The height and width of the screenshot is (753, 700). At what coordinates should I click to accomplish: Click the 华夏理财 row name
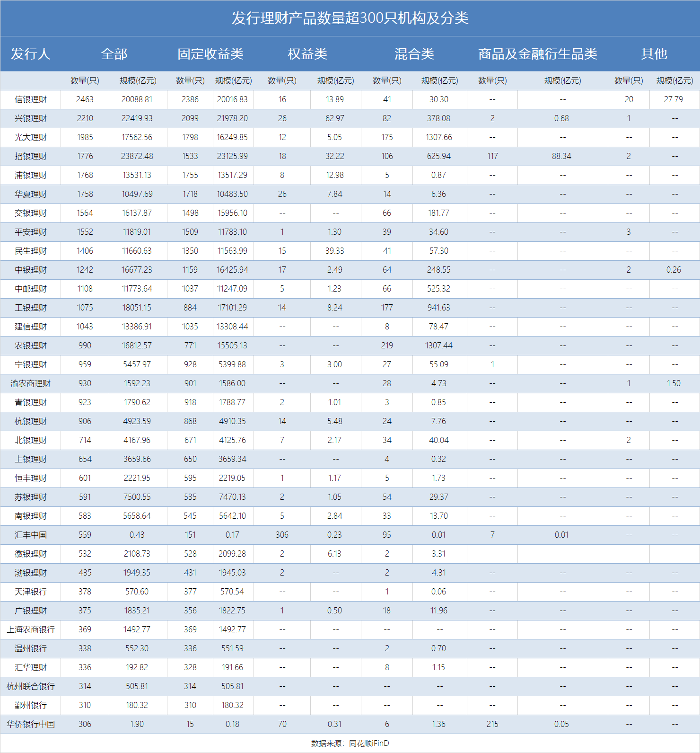(31, 194)
